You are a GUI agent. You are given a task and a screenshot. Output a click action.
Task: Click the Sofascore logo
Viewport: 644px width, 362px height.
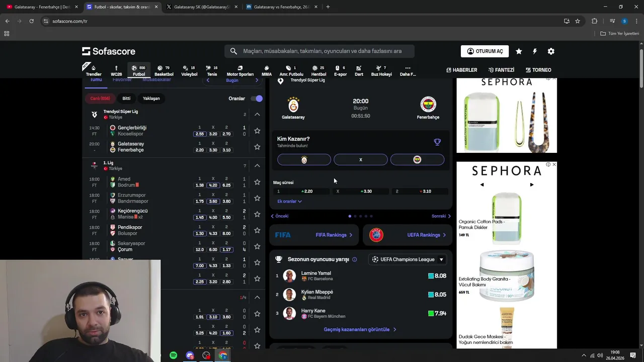click(x=109, y=51)
